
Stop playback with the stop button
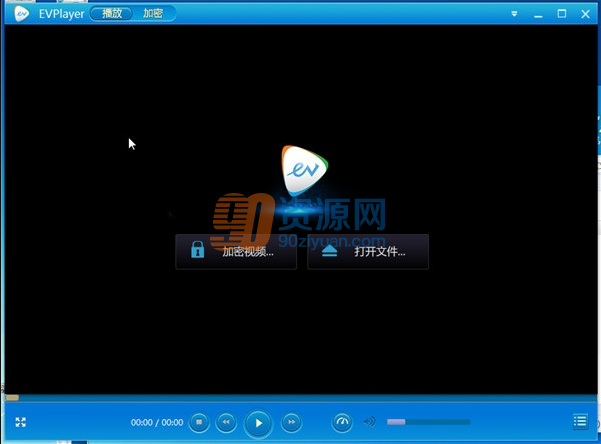199,422
